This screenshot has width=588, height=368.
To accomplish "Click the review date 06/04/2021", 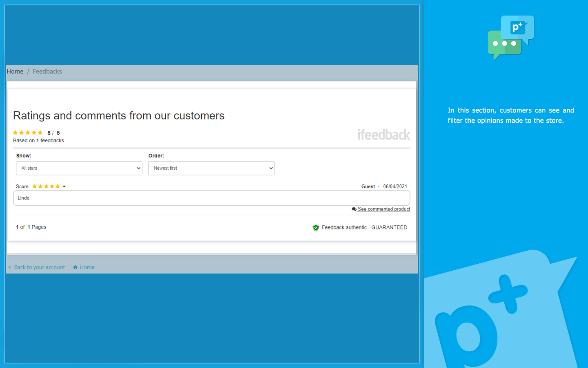I will [x=395, y=186].
